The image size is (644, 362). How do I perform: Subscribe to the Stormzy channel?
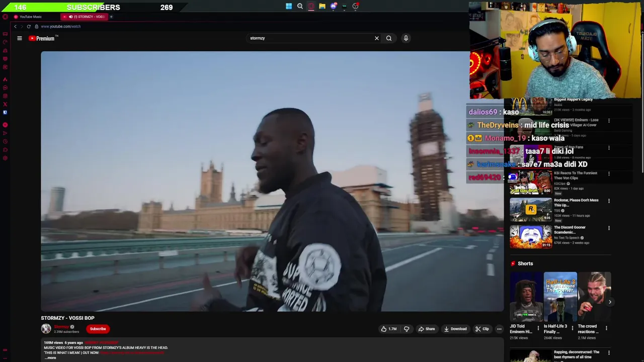coord(98,329)
